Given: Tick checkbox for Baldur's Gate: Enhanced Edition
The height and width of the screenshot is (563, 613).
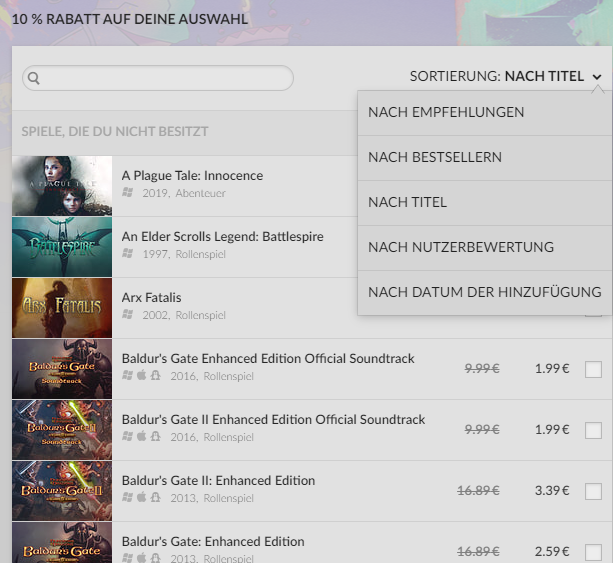Looking at the screenshot, I should (x=593, y=552).
